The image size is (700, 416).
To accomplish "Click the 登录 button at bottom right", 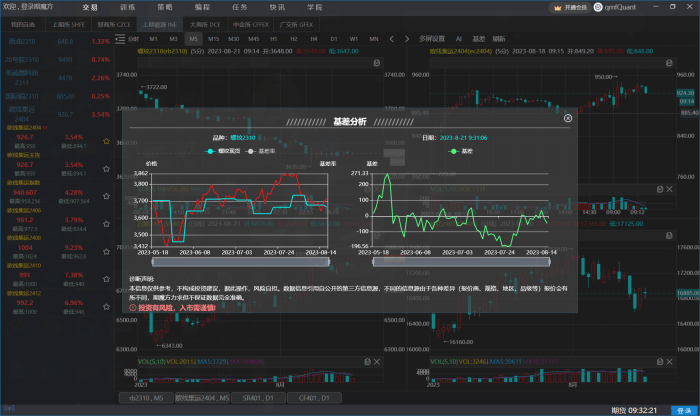I will [684, 410].
